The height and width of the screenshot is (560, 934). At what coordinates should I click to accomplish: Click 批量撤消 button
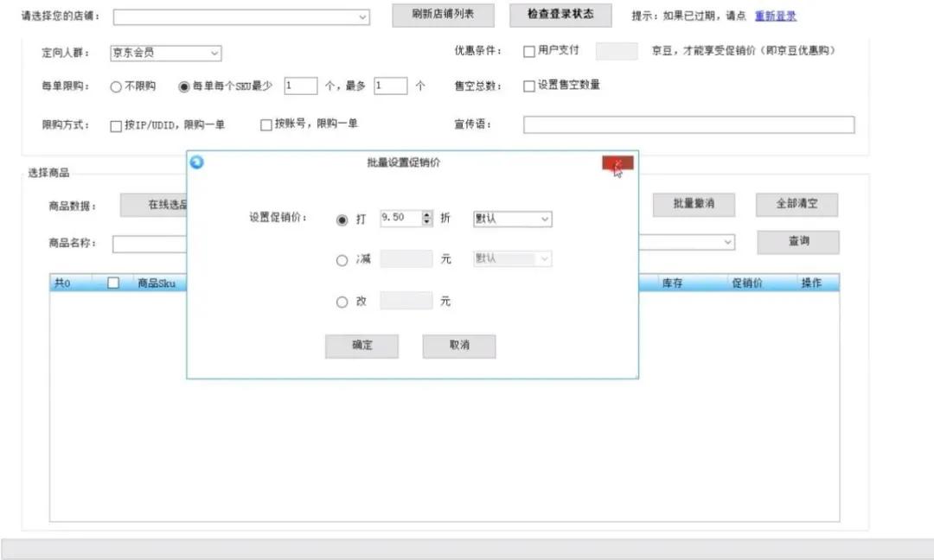click(694, 205)
